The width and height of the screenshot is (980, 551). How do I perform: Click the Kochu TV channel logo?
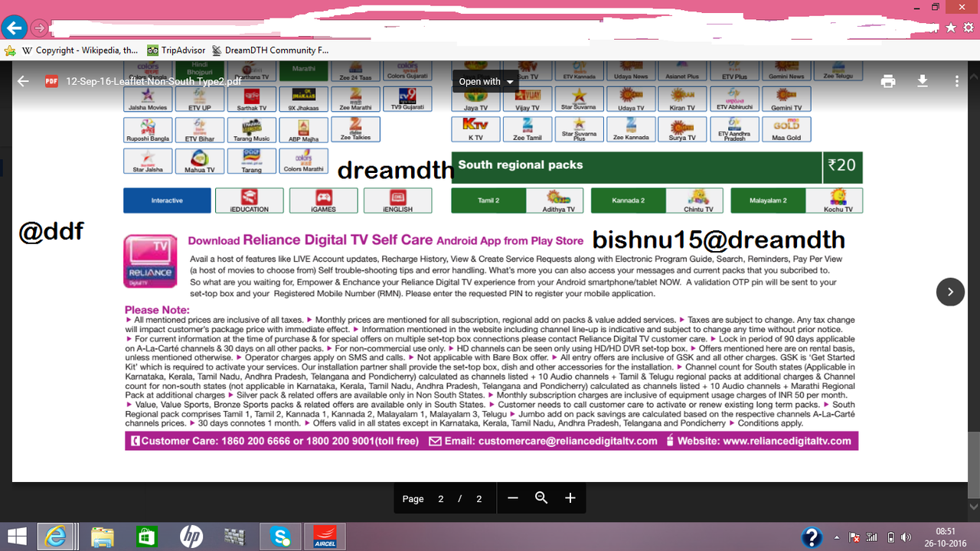point(834,201)
